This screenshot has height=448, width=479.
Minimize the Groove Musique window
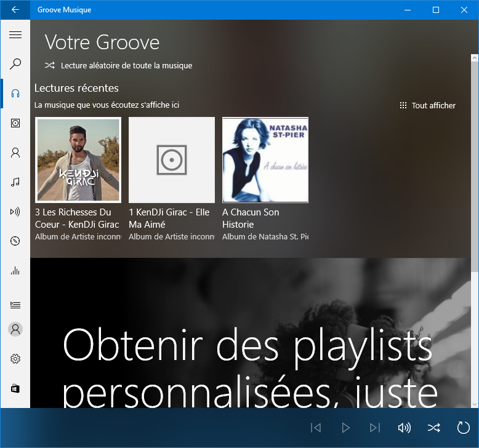(x=408, y=10)
